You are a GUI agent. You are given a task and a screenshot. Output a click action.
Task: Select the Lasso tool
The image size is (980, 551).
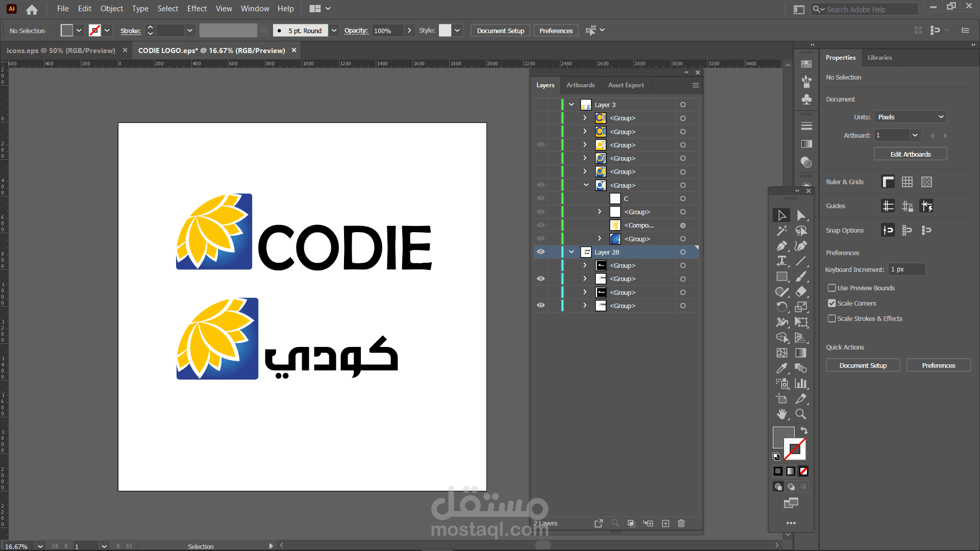801,231
